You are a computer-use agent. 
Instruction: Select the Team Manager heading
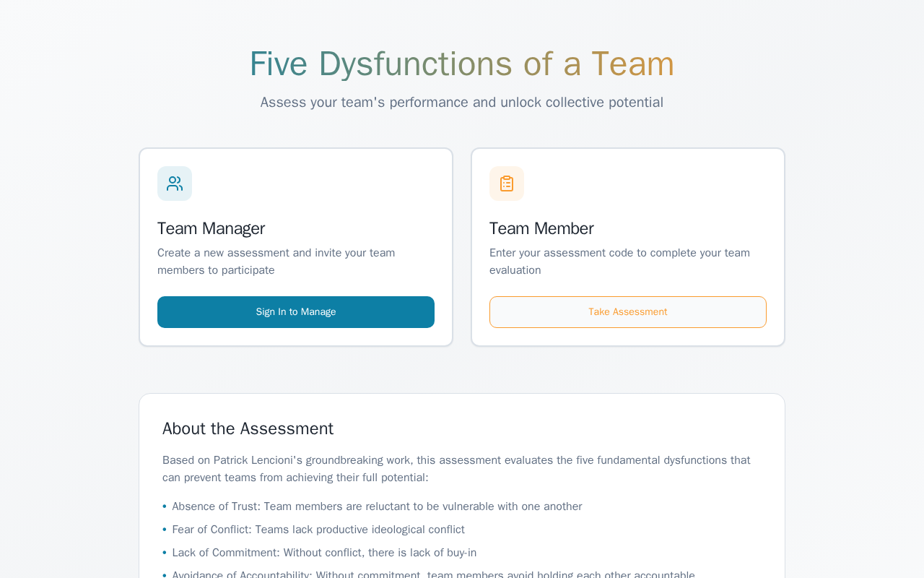211,228
